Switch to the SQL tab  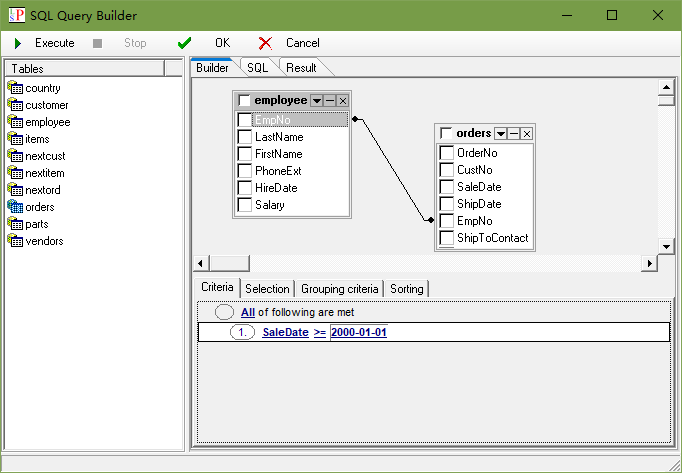point(257,67)
